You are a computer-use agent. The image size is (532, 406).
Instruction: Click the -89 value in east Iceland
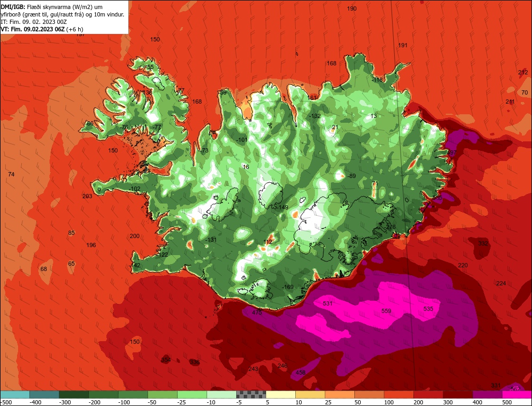[x=351, y=176]
